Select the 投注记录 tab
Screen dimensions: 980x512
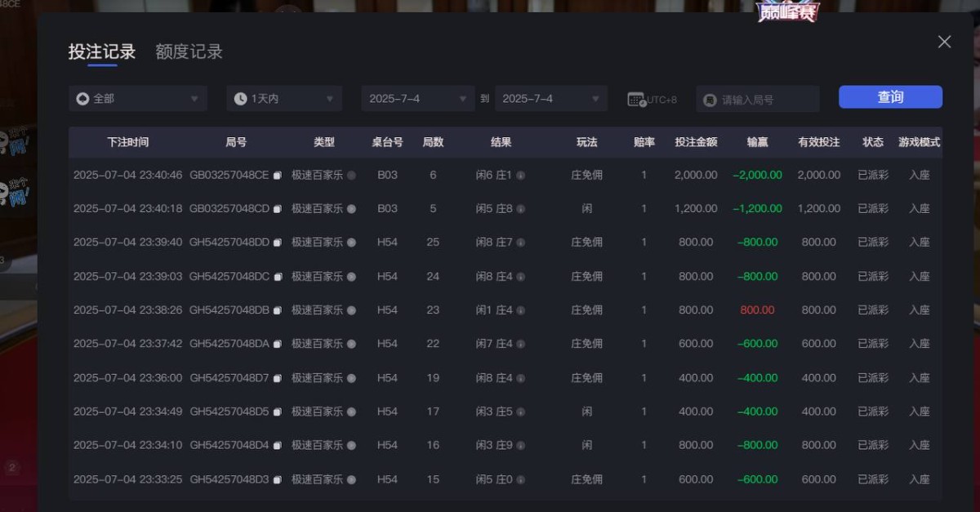click(x=101, y=51)
